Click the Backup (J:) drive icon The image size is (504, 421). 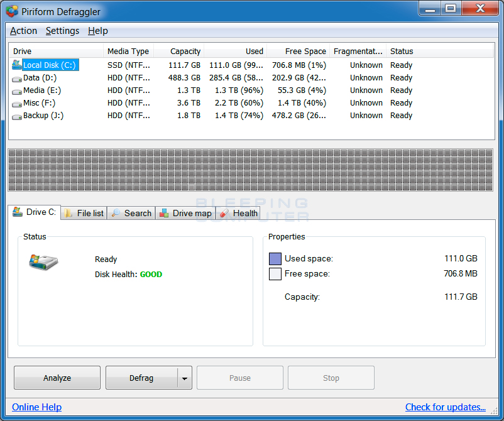(17, 116)
